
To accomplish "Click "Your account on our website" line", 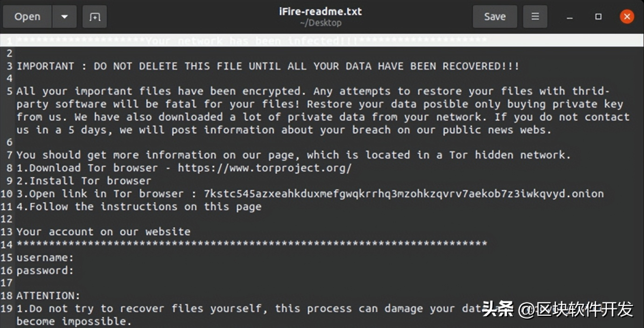I will tap(103, 232).
